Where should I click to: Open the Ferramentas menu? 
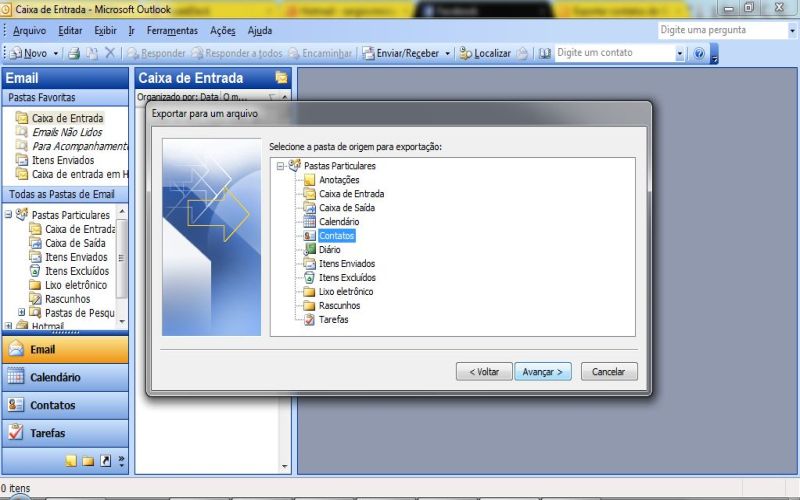(172, 31)
